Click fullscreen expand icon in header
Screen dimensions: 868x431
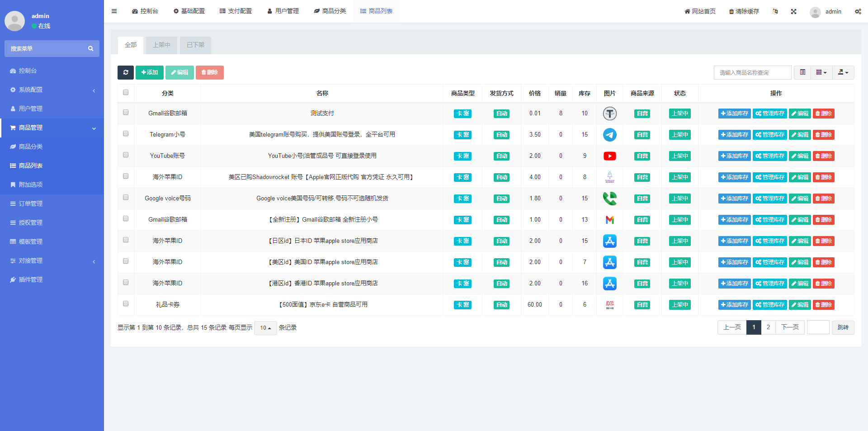793,11
